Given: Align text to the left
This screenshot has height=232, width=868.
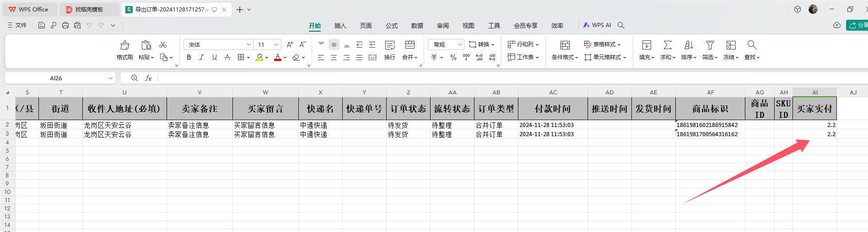Looking at the screenshot, I should click(321, 57).
